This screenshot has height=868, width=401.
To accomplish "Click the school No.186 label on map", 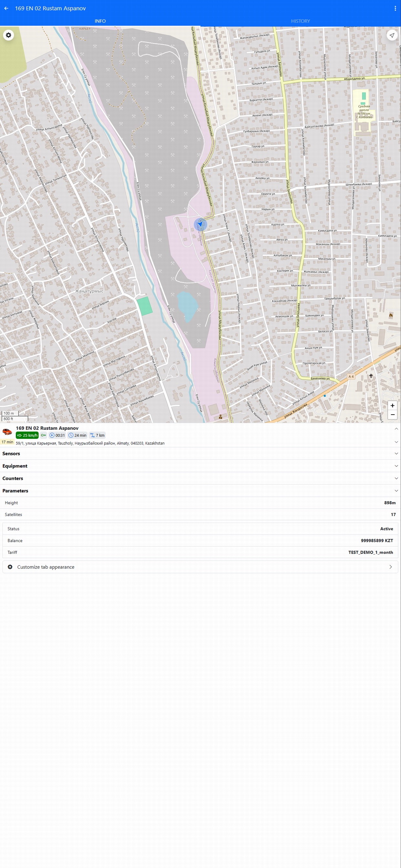I will pyautogui.click(x=365, y=111).
